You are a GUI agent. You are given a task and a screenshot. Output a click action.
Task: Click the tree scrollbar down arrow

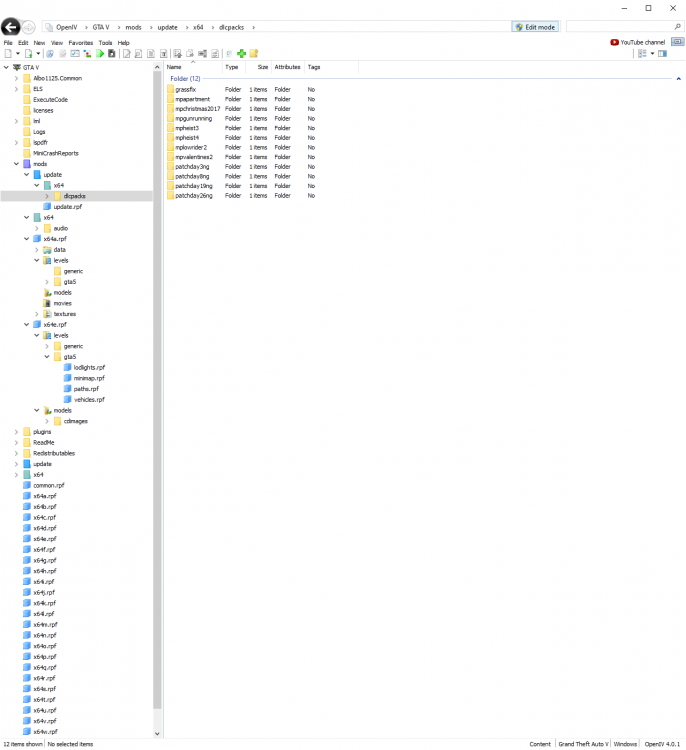[x=157, y=733]
